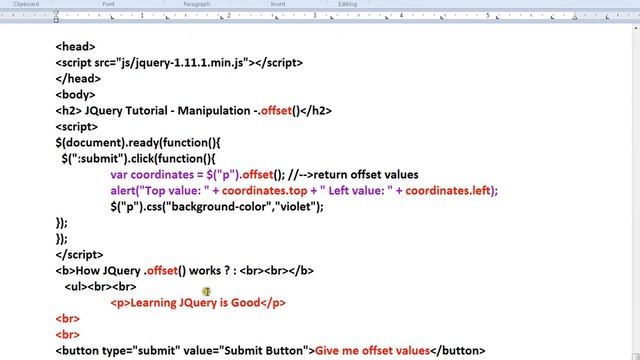Screen dimensions: 640x360
Task: Click the red coordinates.top text
Action: (264, 191)
